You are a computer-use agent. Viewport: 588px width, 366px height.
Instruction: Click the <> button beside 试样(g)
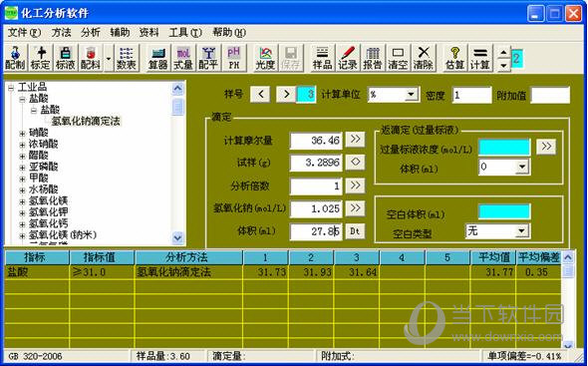coord(355,163)
